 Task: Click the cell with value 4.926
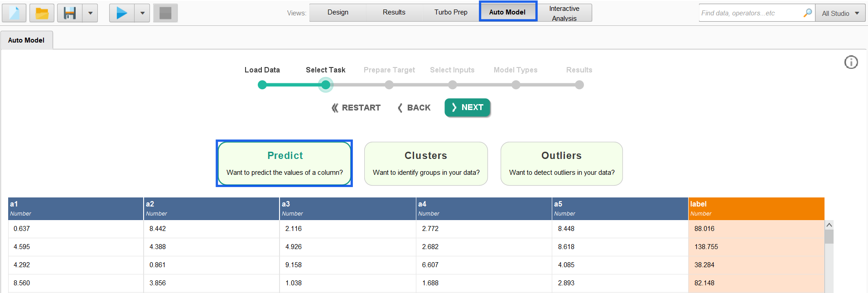pos(347,247)
